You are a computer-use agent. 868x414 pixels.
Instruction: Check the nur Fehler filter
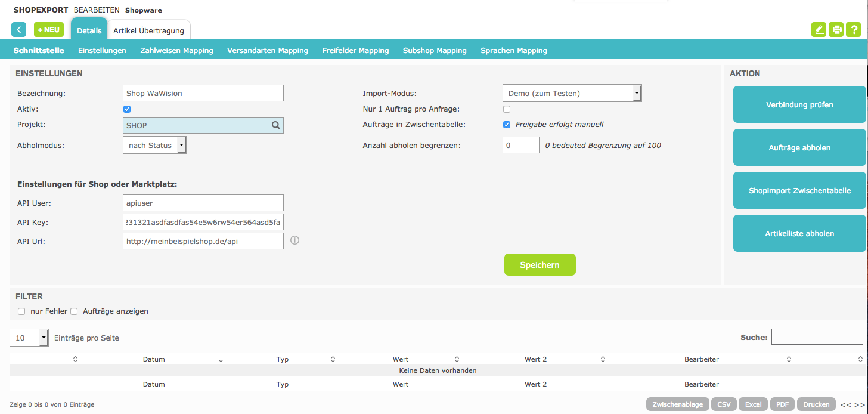click(21, 311)
